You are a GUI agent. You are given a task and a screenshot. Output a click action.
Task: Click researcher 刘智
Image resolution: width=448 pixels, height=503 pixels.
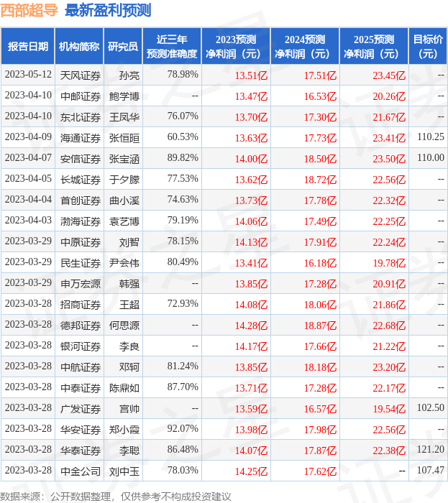[129, 243]
